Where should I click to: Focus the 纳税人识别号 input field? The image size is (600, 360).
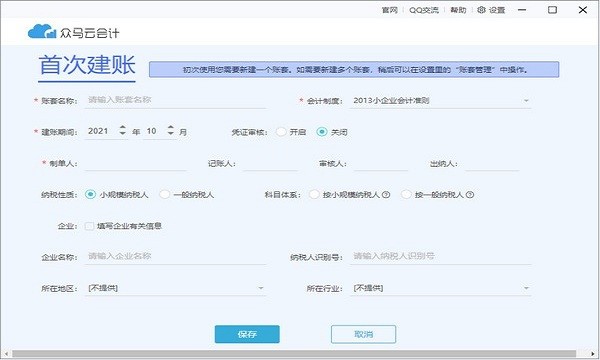tap(440, 256)
